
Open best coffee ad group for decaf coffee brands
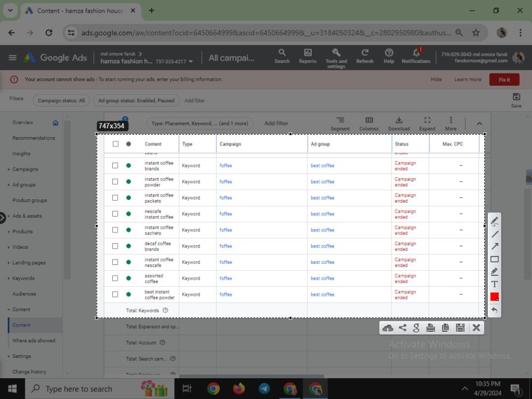[322, 246]
